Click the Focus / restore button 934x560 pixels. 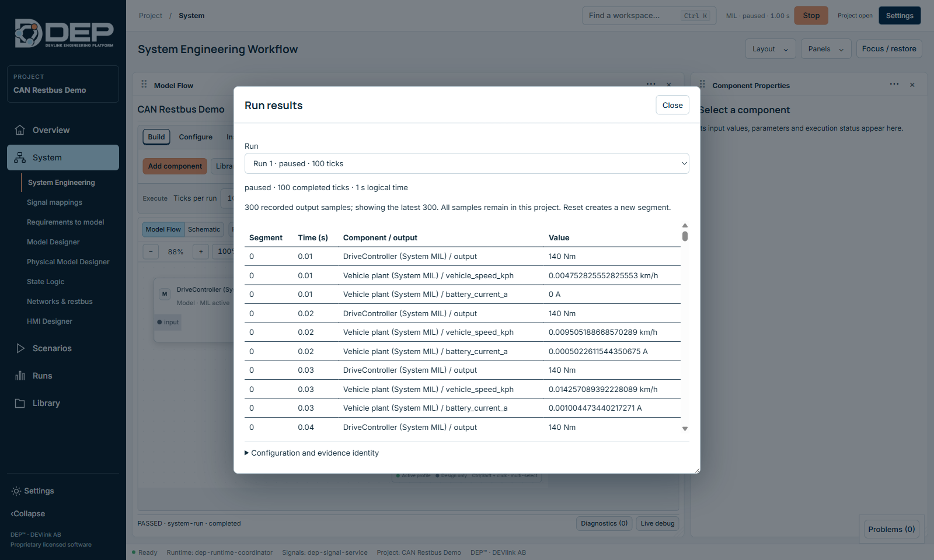coord(889,49)
